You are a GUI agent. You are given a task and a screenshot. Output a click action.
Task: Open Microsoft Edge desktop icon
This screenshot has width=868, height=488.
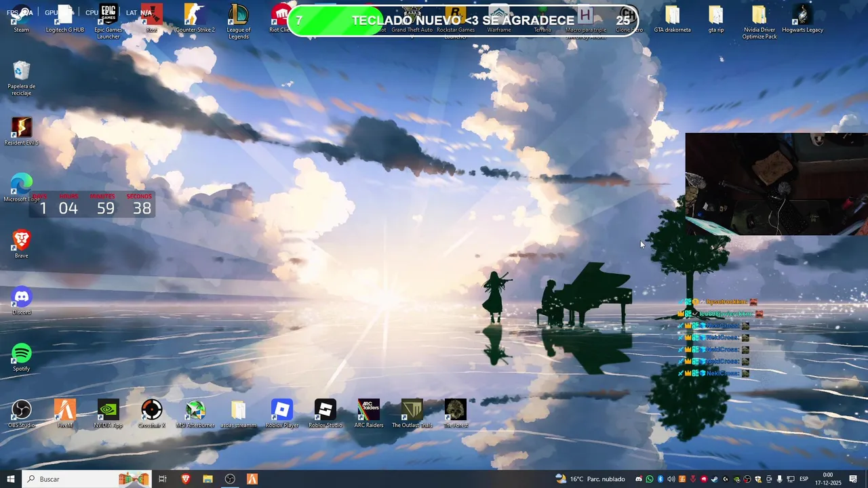coord(22,188)
